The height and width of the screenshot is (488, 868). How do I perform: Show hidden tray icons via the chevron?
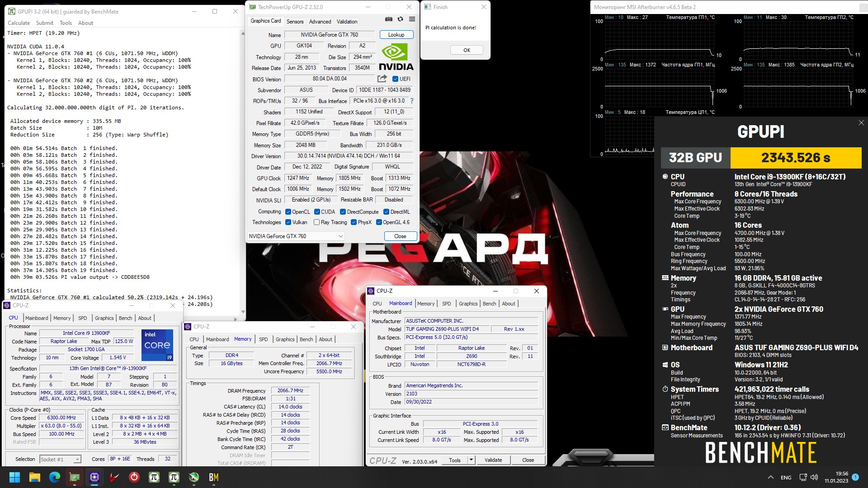click(x=770, y=477)
